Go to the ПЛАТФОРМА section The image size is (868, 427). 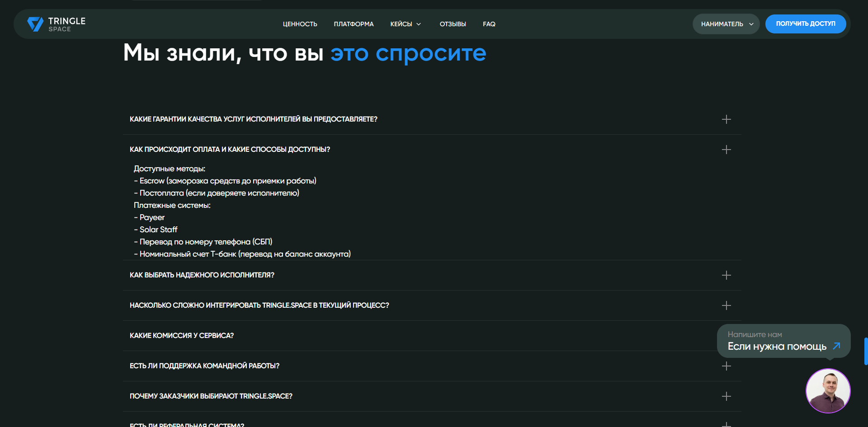(x=354, y=24)
